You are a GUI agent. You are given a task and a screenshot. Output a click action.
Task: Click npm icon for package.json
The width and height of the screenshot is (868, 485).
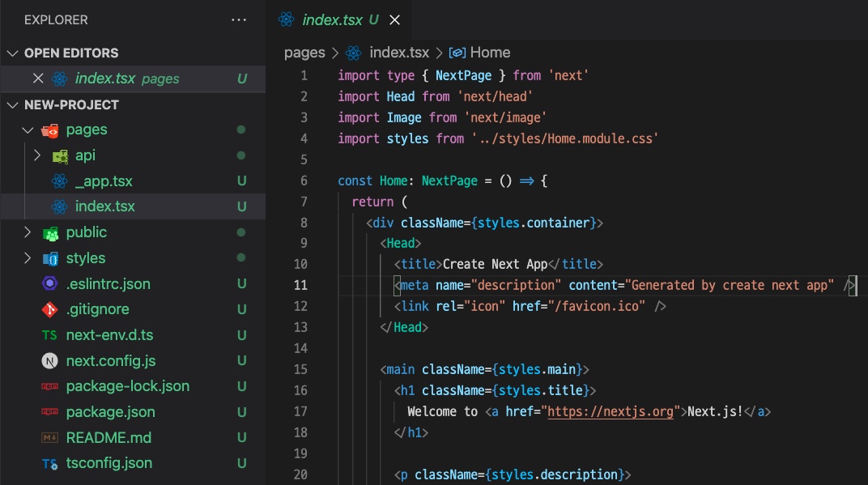point(50,412)
